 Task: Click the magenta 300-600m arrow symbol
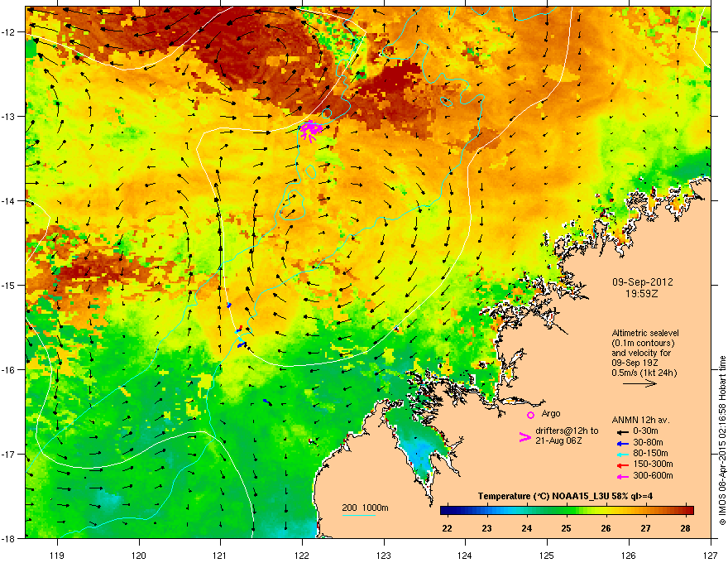click(x=621, y=477)
